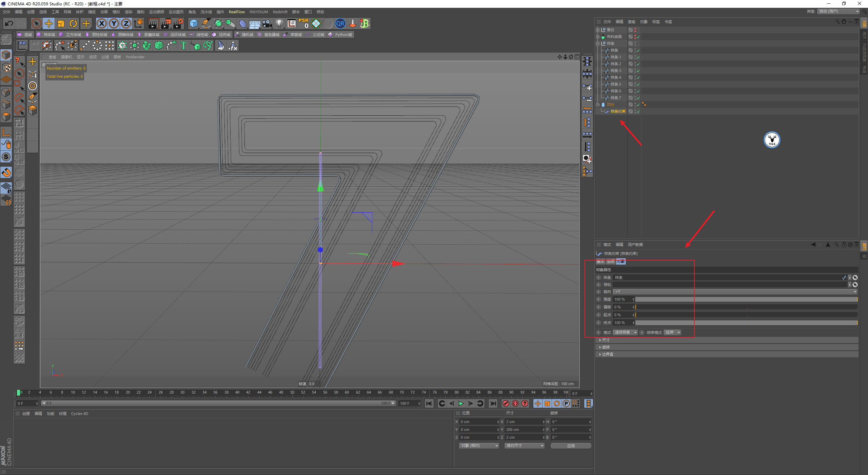868x475 pixels.
Task: Switch to the 坐标 tab in attributes
Action: click(610, 262)
